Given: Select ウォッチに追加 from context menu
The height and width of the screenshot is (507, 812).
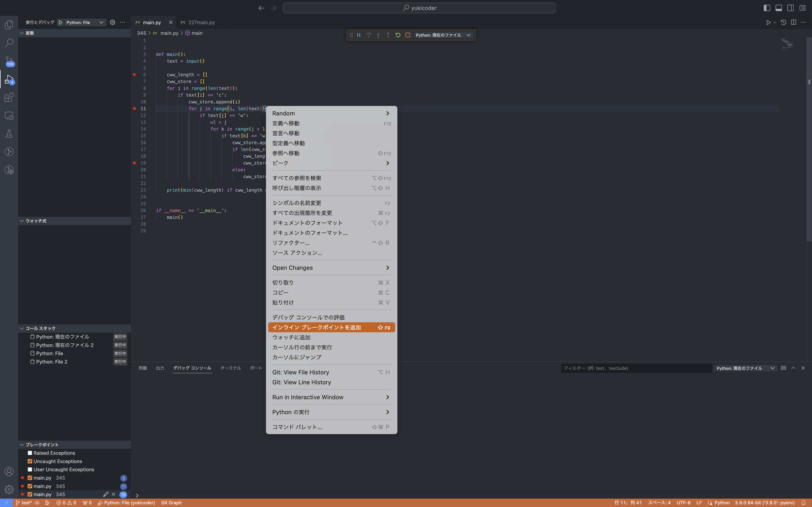Looking at the screenshot, I should coord(291,337).
